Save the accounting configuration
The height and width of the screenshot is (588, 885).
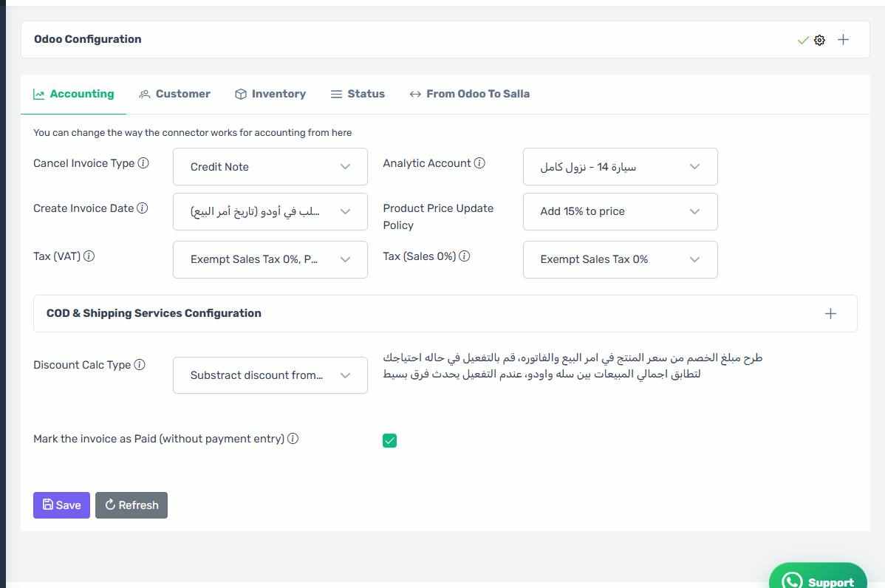(61, 505)
